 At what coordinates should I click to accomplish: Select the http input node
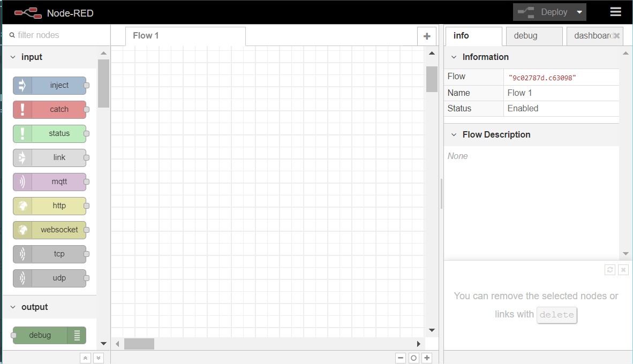pos(50,206)
